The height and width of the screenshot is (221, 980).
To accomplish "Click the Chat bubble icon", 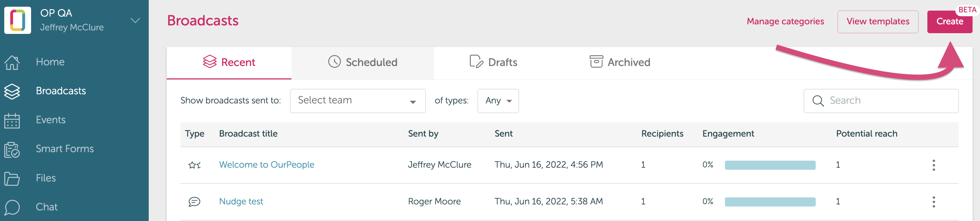I will click(x=12, y=207).
